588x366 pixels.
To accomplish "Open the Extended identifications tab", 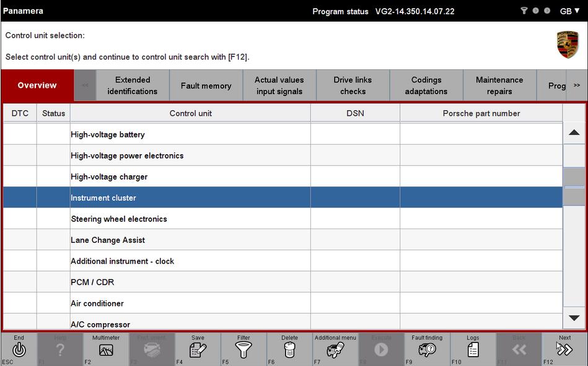I will pos(133,85).
